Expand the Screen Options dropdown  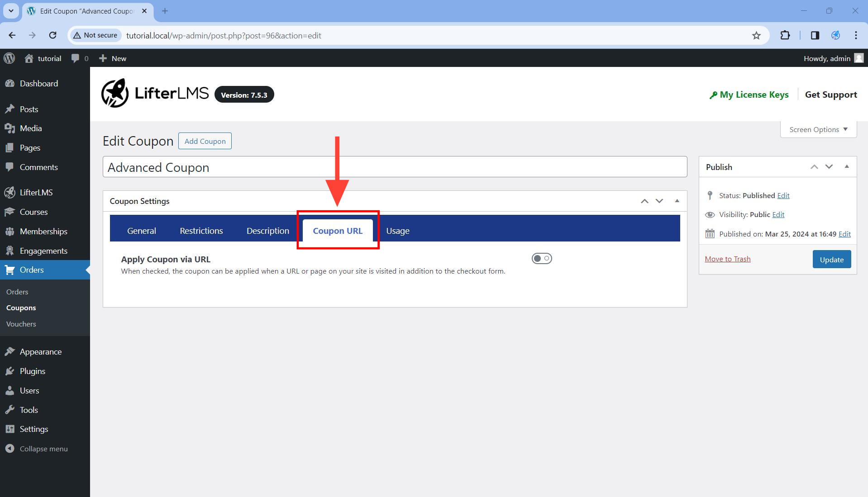(818, 130)
